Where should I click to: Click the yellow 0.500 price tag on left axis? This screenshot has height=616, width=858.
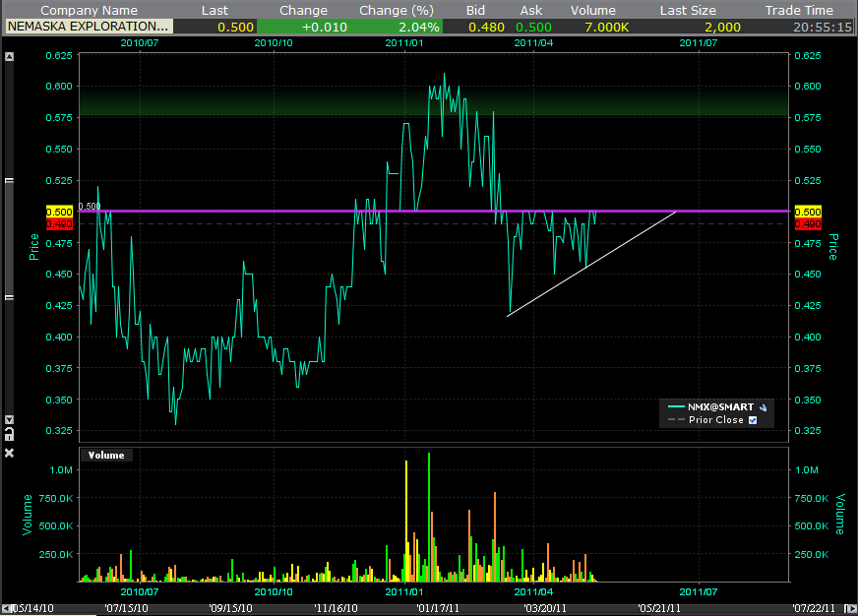pos(59,212)
